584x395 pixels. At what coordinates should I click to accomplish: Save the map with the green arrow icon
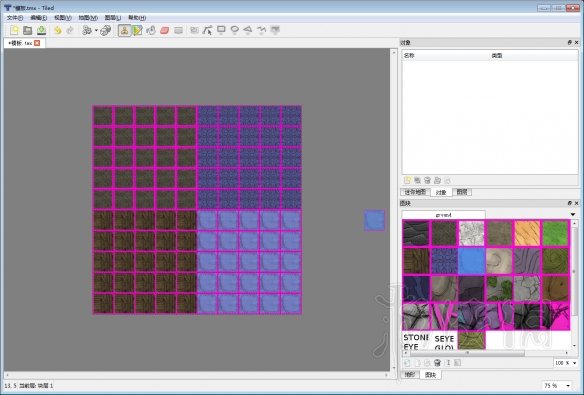tap(41, 30)
